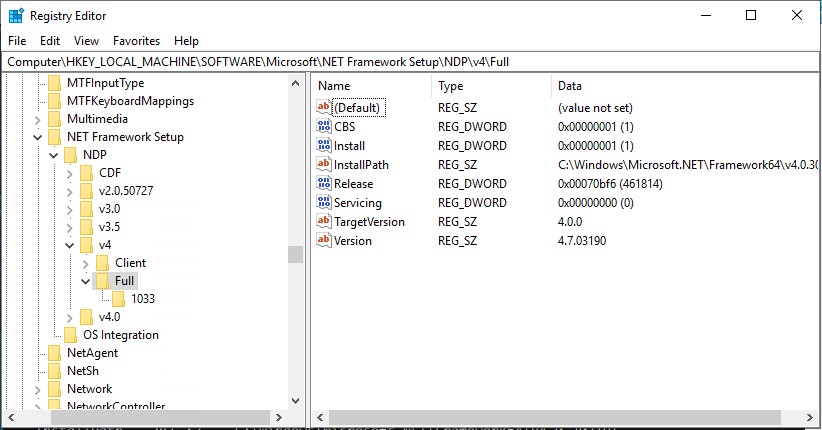Click the string icon beside Version value

pyautogui.click(x=324, y=241)
